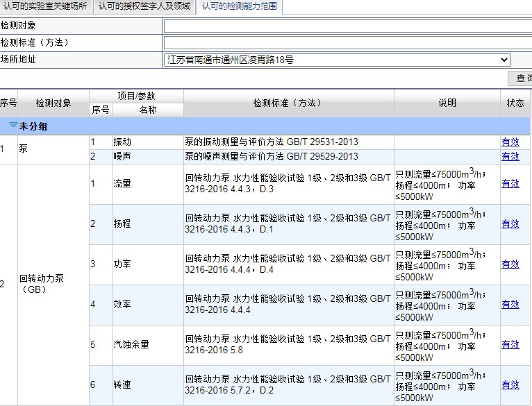532x406 pixels.
Task: Click standard text ending 3216-2016 5.8
Action: [x=288, y=345]
